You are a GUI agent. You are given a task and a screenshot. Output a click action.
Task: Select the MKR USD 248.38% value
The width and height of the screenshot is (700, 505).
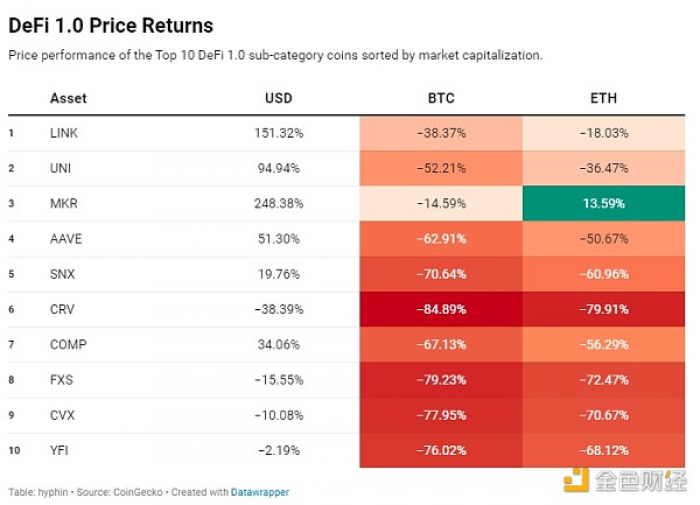coord(279,204)
